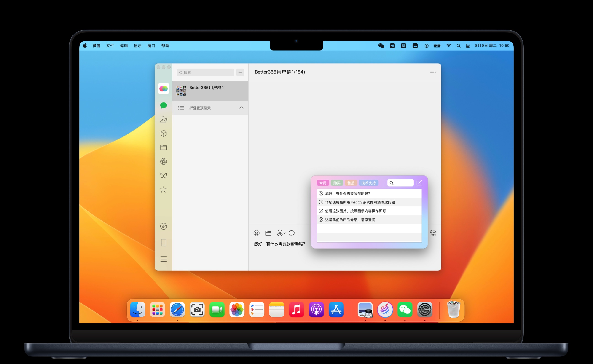Open Moments shutter icon in sidebar
Viewport: 593px width, 364px height.
(x=164, y=162)
